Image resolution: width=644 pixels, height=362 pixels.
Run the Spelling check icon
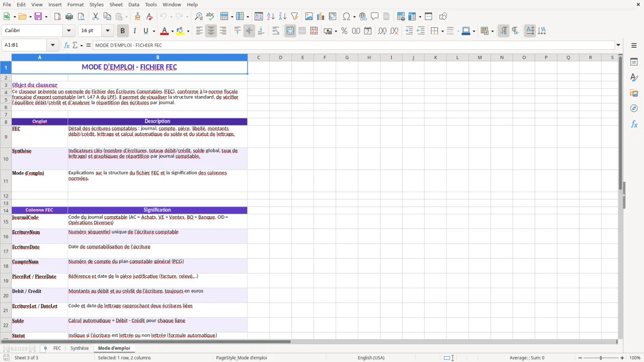(x=210, y=17)
